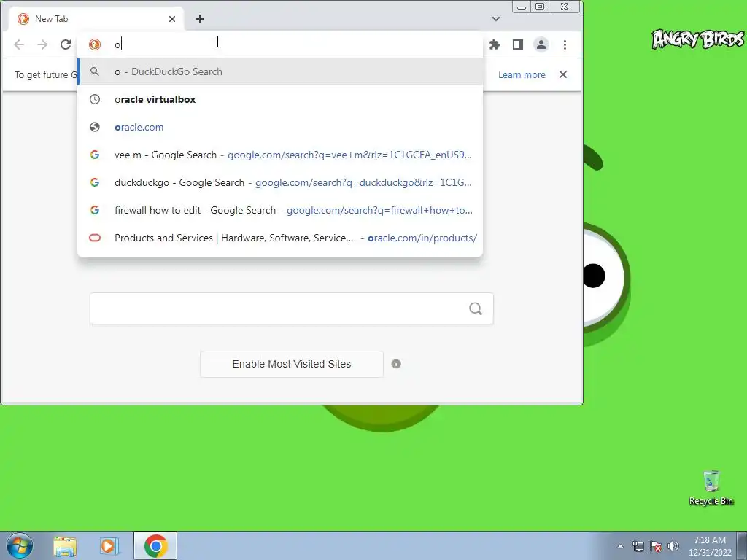Click Enable Most Visited Sites button
Screen dimensions: 747x560
(292, 365)
